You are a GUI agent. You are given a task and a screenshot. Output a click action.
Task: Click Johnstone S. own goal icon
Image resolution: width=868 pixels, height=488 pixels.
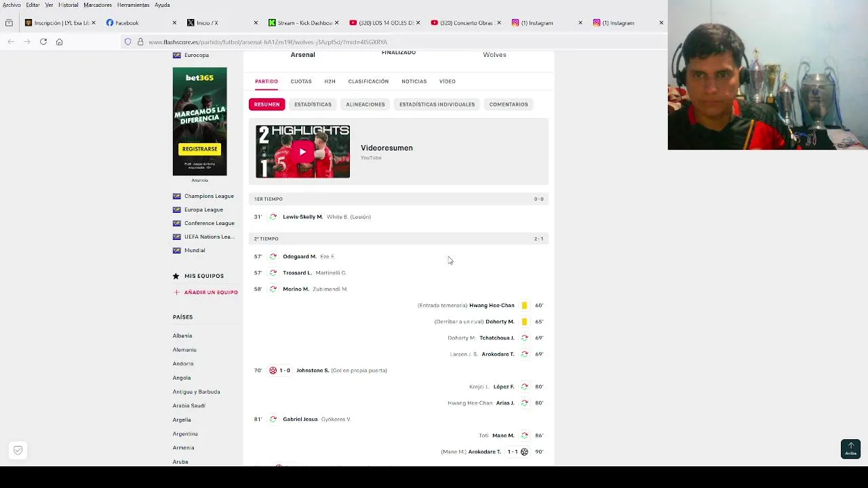(x=273, y=371)
